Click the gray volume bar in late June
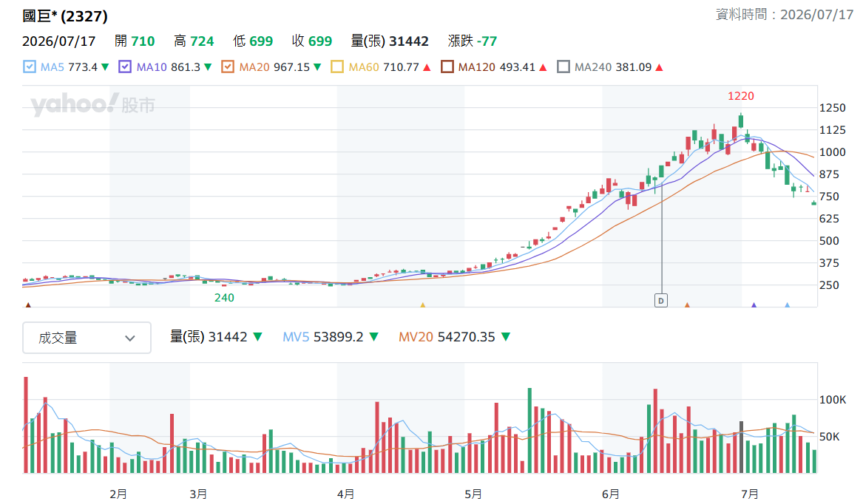The image size is (863, 504). click(x=742, y=447)
